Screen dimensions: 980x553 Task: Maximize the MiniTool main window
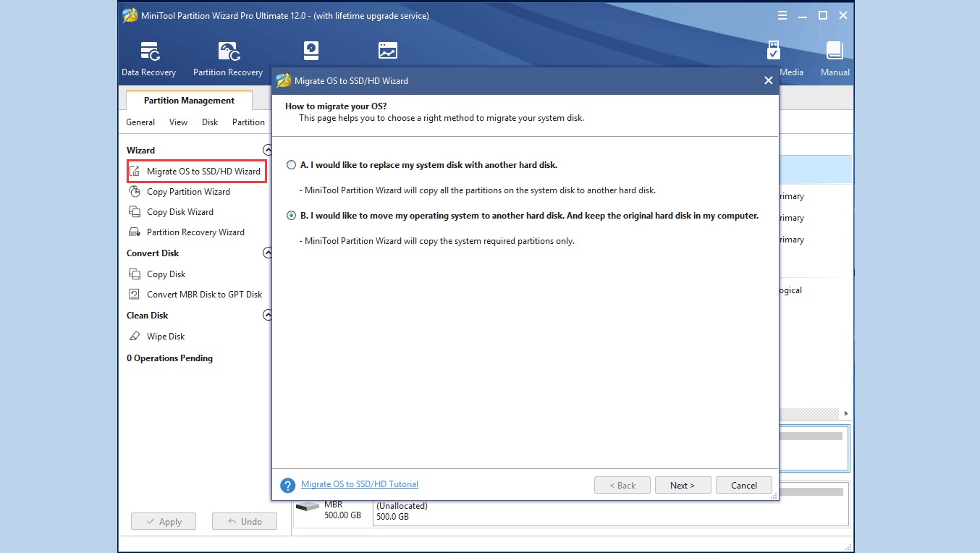point(823,15)
